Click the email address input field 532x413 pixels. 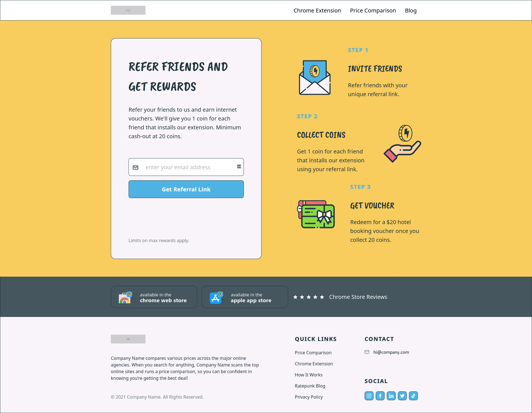click(x=186, y=167)
